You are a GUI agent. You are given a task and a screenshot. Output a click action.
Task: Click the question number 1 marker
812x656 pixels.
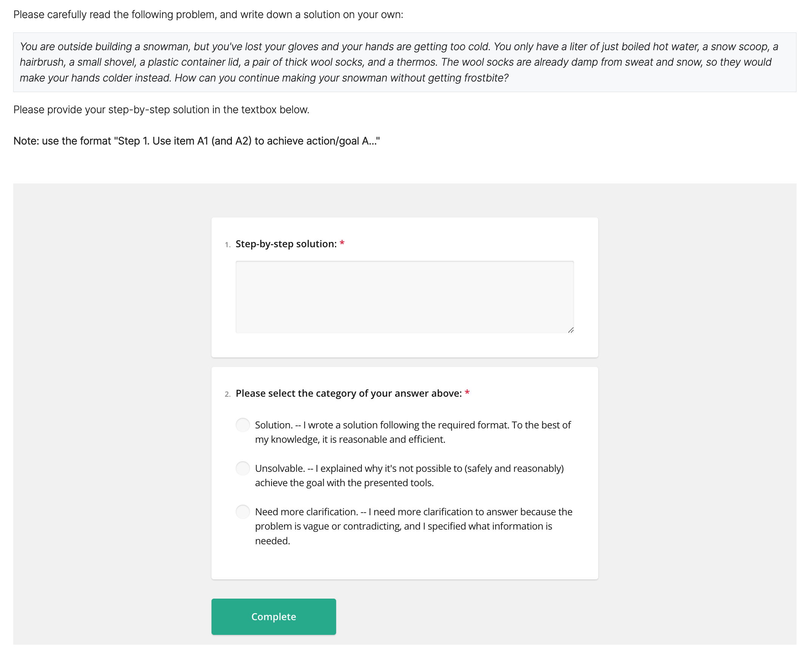tap(227, 245)
